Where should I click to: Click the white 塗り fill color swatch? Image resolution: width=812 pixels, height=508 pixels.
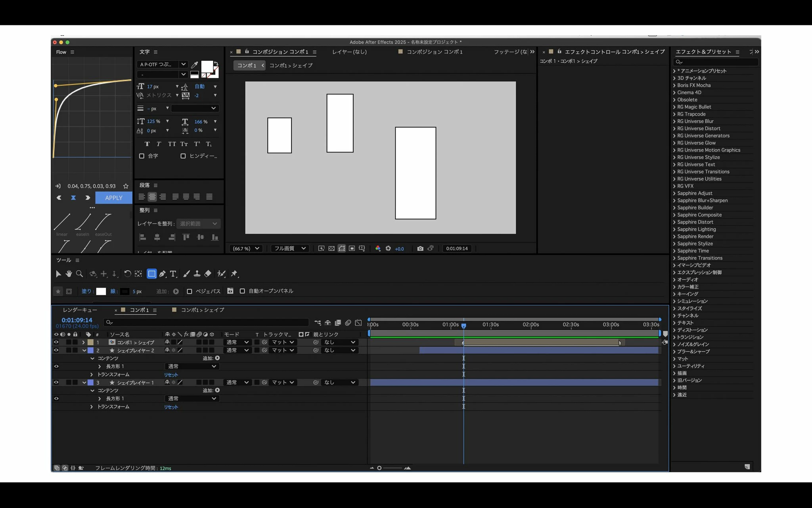101,291
